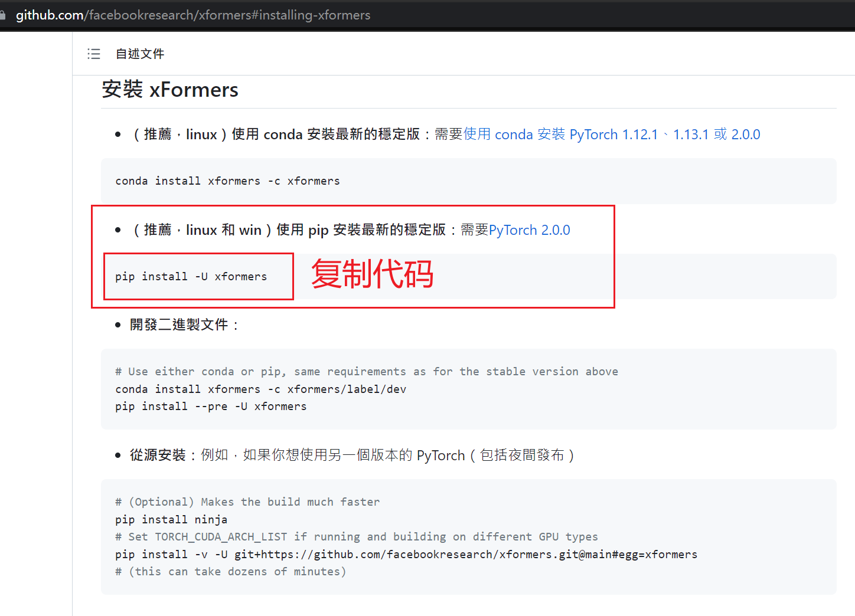The image size is (855, 616).
Task: Click the pip install -U xformers command
Action: 191,277
